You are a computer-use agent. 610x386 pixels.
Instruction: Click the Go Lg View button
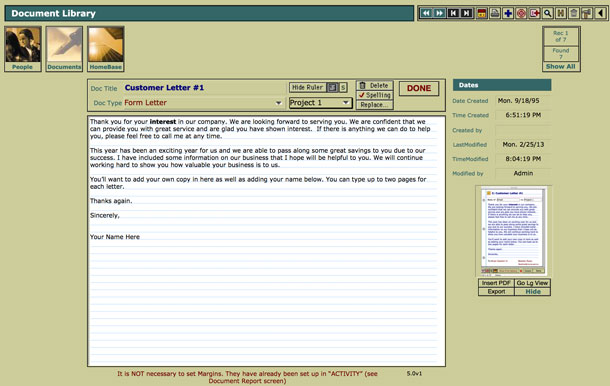[532, 283]
